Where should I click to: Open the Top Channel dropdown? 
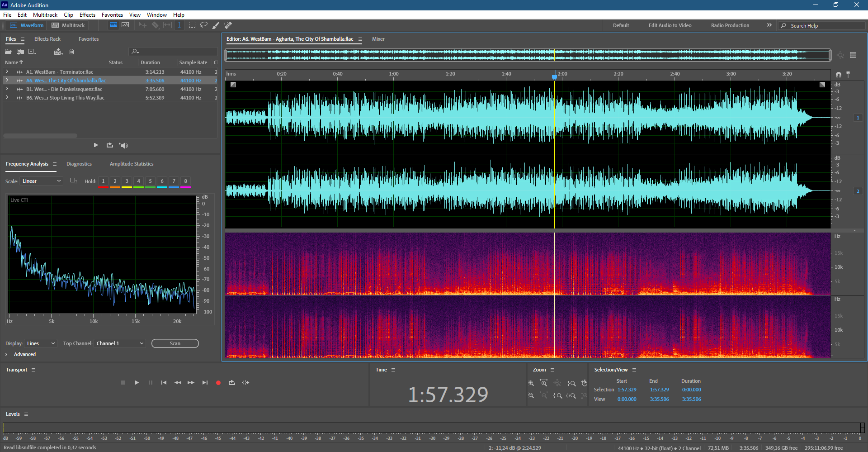[120, 343]
